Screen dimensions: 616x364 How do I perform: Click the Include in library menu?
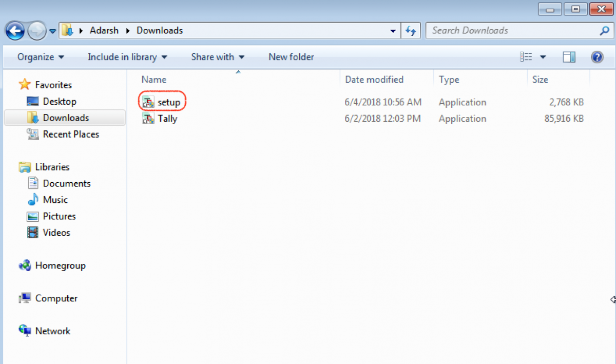(x=127, y=57)
